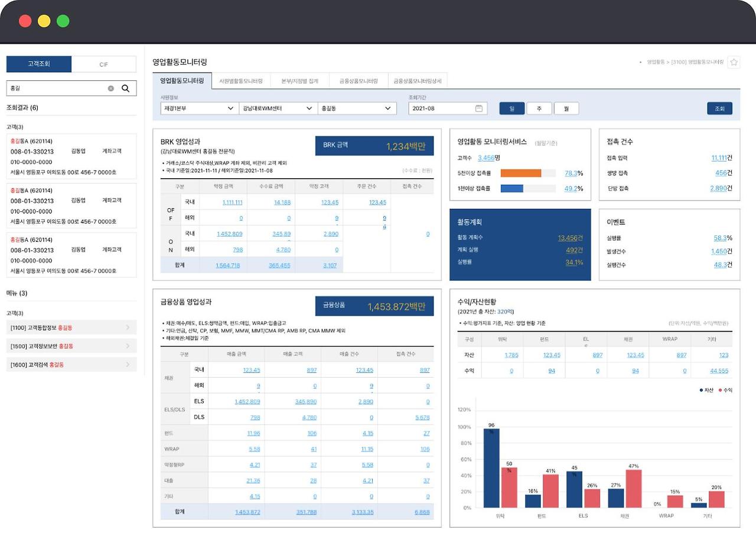Click the 1,785 위탁 자산 value
The height and width of the screenshot is (537, 756).
[x=511, y=355]
